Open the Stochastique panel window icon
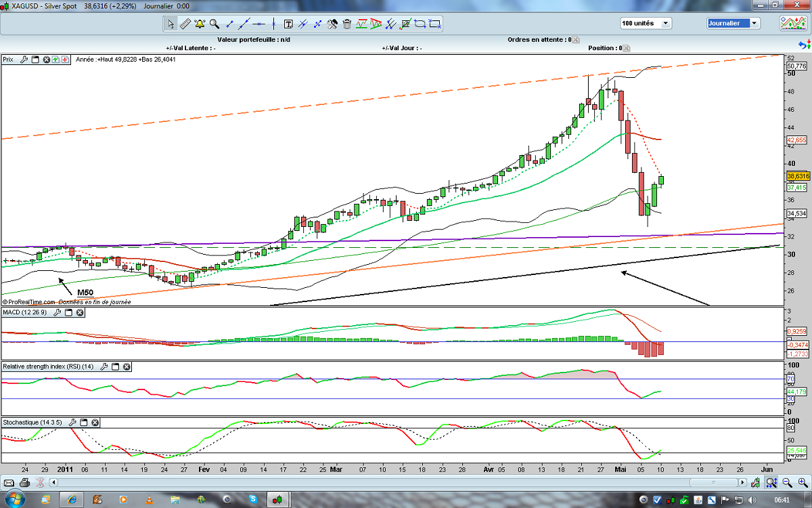Viewport: 812px width, 508px height. coord(84,422)
